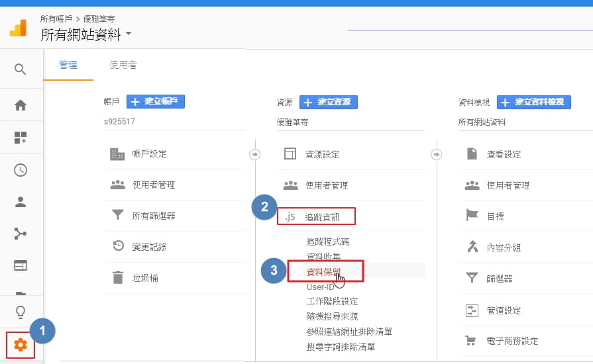Click the 建立帳戶 button

pyautogui.click(x=156, y=101)
